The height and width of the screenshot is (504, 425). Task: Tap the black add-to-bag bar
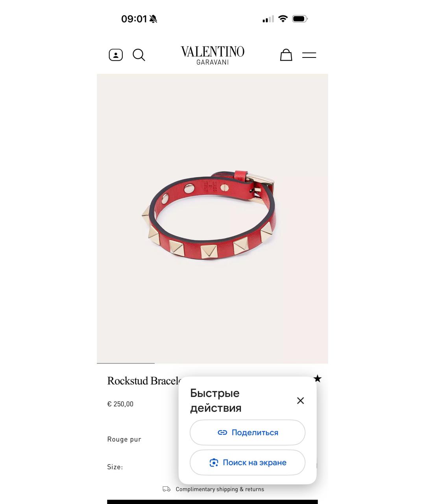(213, 502)
